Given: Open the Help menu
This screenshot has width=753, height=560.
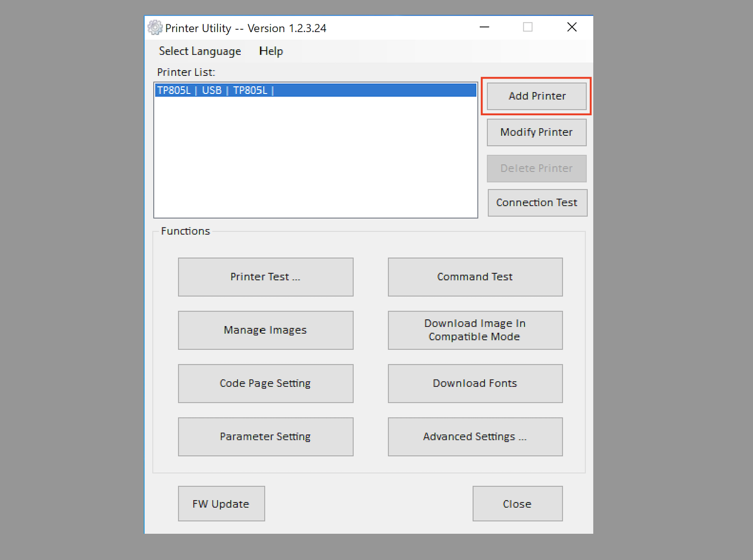Looking at the screenshot, I should point(270,51).
